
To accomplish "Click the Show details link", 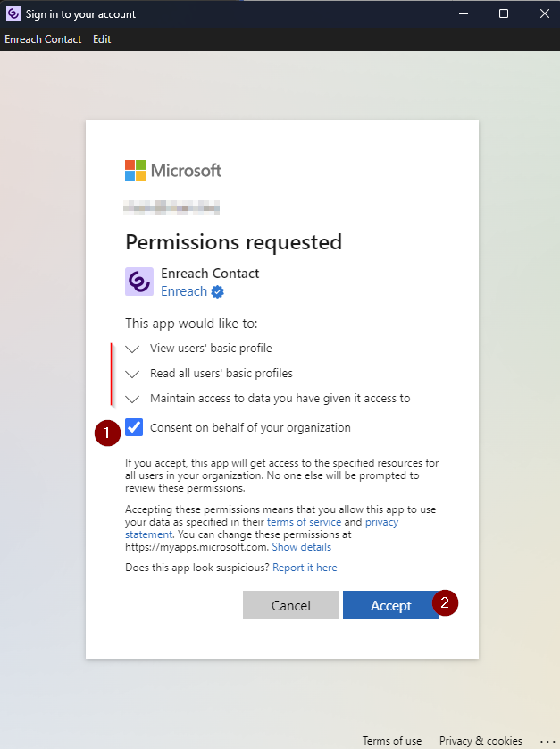I will coord(301,547).
